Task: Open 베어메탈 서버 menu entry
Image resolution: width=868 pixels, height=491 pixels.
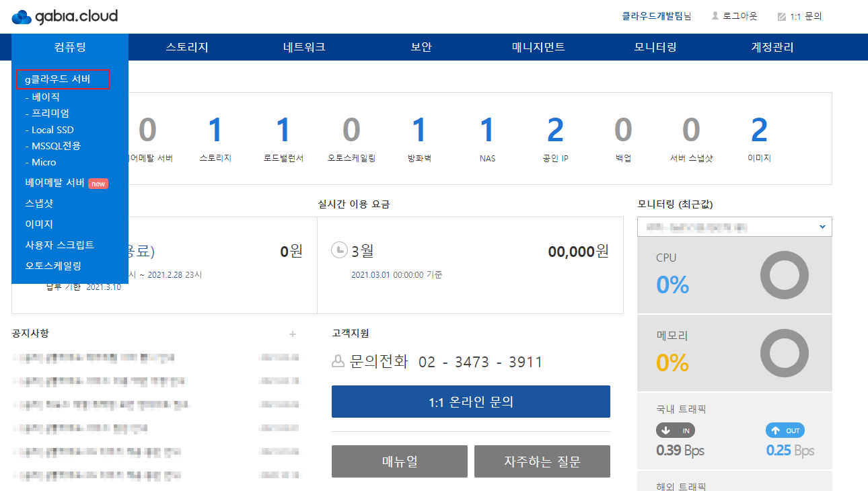Action: pyautogui.click(x=55, y=182)
